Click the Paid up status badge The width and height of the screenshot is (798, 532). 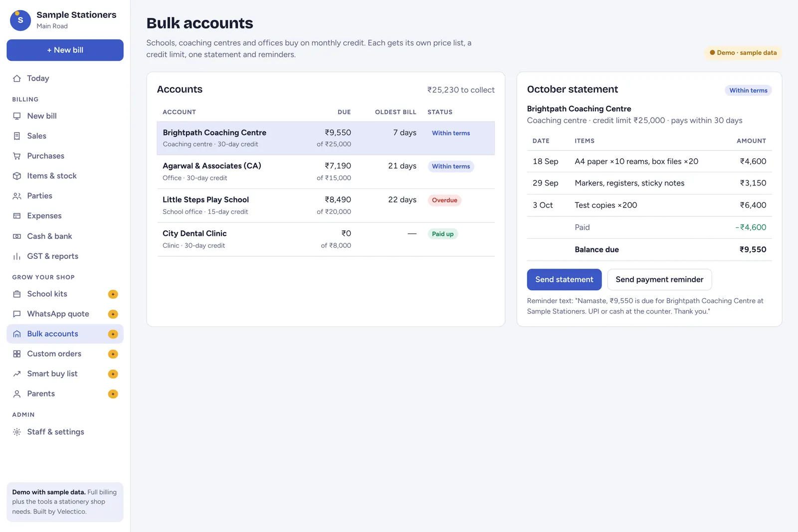tap(442, 234)
